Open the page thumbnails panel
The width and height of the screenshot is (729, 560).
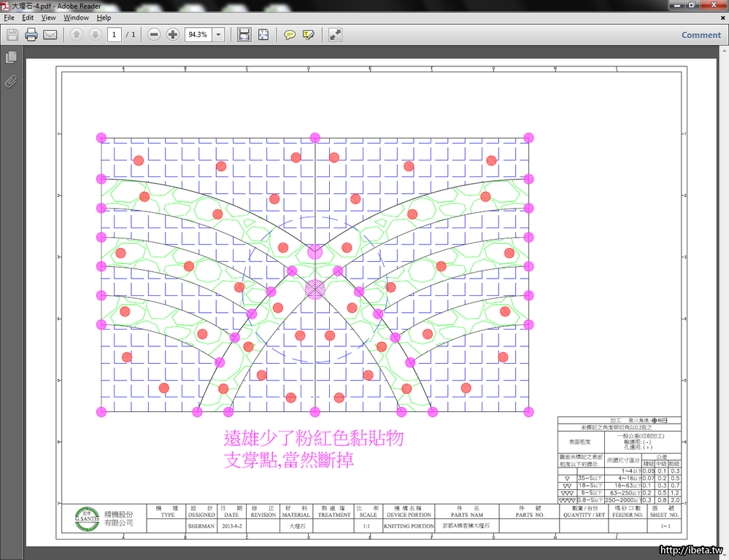11,57
